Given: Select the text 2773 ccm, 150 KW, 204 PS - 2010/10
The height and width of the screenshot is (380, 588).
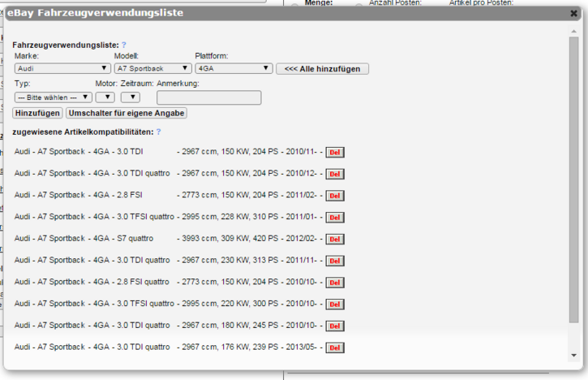Looking at the screenshot, I should [249, 282].
